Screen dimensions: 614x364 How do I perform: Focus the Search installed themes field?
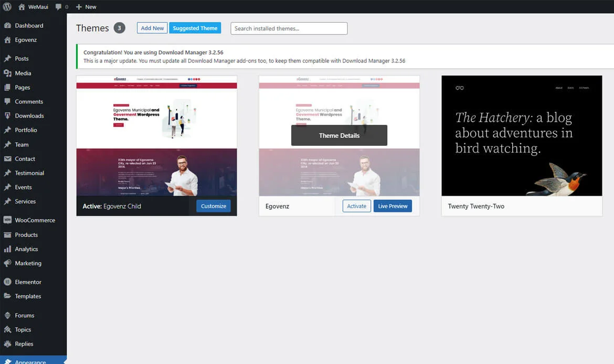click(x=289, y=28)
